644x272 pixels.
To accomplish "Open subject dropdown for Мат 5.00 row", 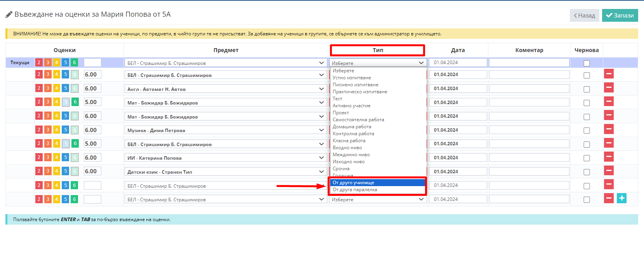I will coord(226,103).
